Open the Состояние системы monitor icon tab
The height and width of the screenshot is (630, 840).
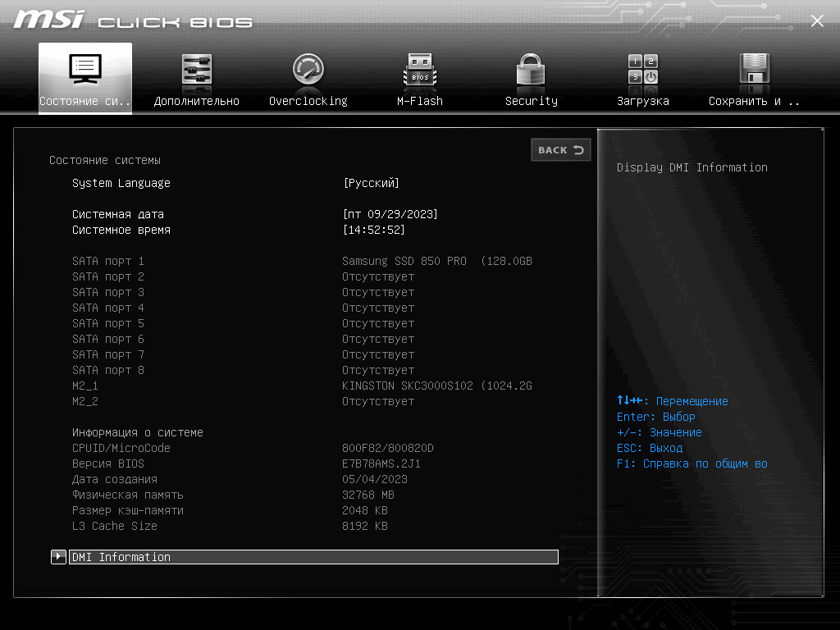coord(85,69)
